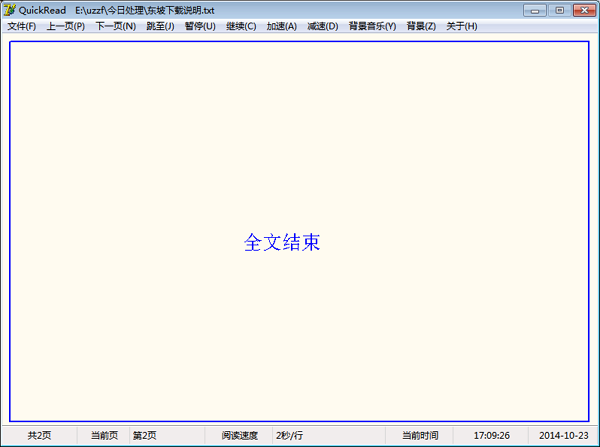Click the 阅读速度 status bar label
The image size is (600, 447).
[240, 436]
